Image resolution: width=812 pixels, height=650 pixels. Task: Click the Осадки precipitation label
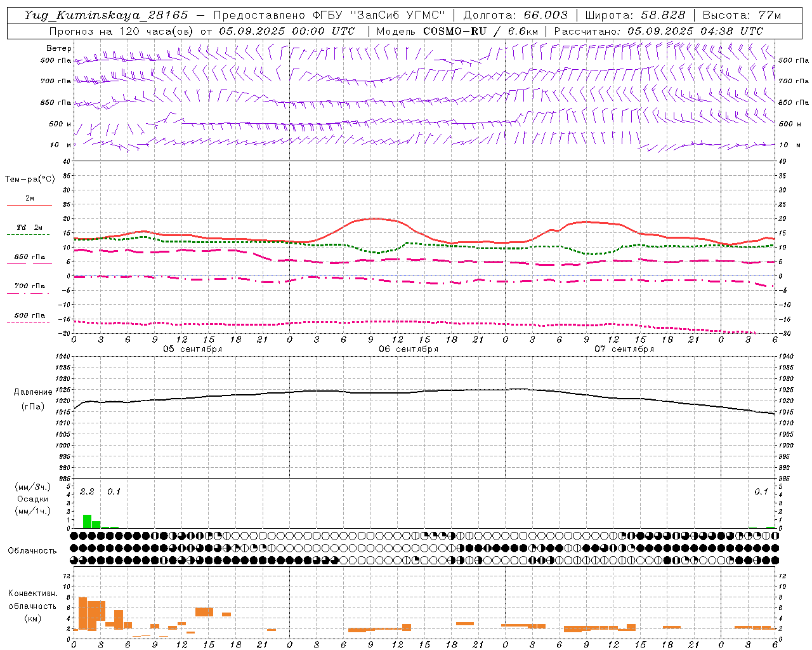[x=32, y=499]
